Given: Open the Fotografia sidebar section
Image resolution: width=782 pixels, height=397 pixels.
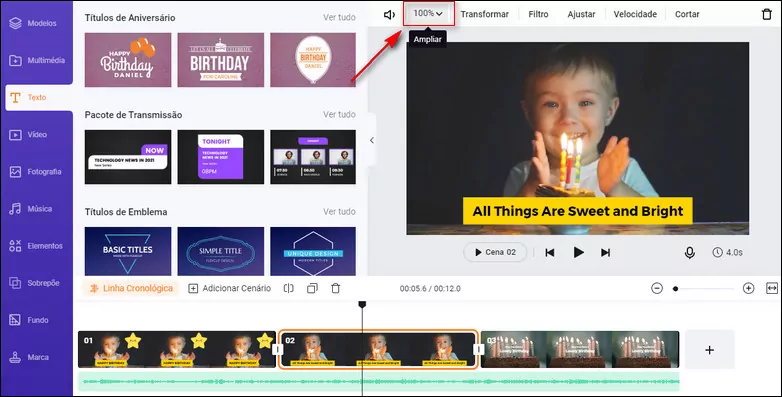Looking at the screenshot, I should [35, 172].
